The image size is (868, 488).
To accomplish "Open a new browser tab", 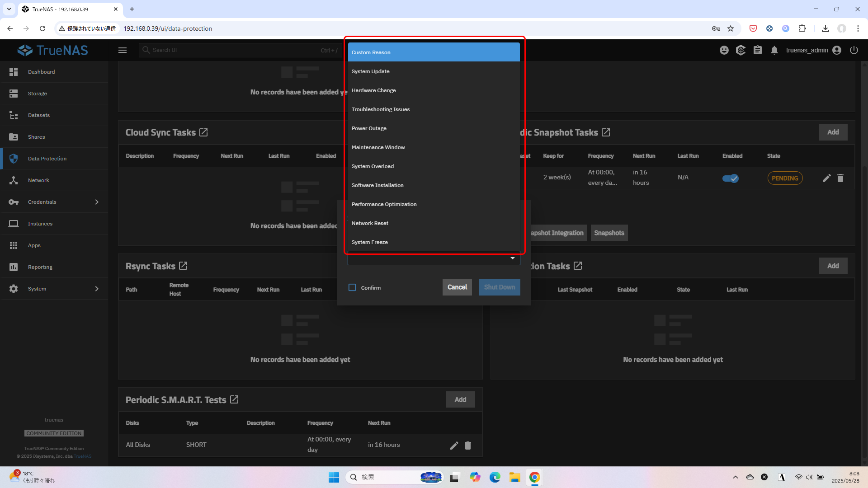I will coord(132,9).
